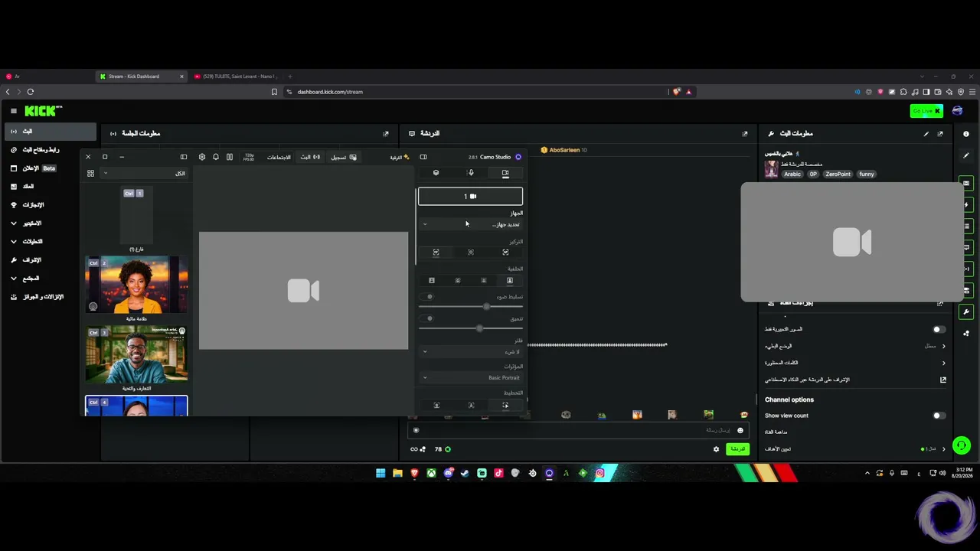The height and width of the screenshot is (551, 980).
Task: Toggle Camo Studio left sidebar panel icon
Action: [x=184, y=157]
